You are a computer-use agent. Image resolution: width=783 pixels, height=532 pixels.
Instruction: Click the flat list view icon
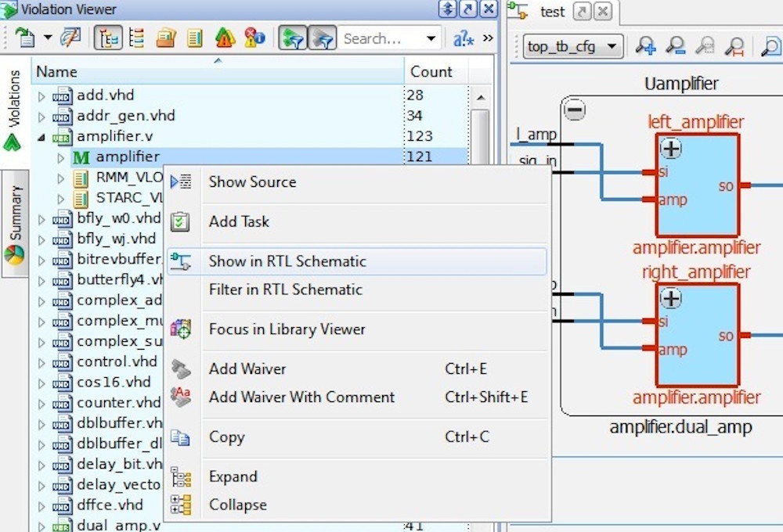136,38
